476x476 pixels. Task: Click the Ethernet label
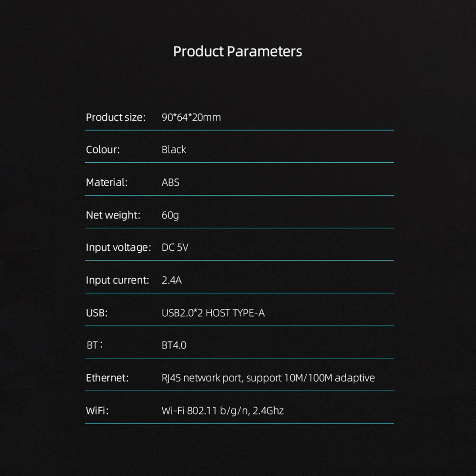click(107, 378)
